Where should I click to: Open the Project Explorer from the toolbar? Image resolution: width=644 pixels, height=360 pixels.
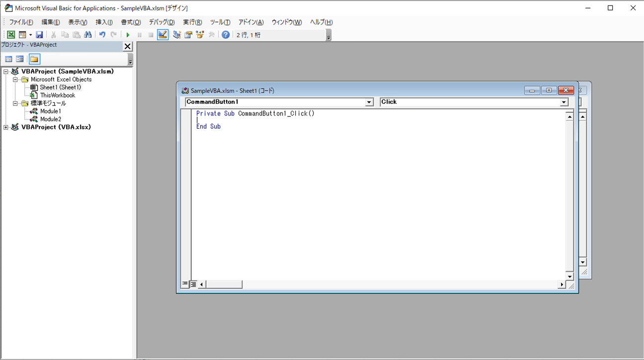click(176, 35)
